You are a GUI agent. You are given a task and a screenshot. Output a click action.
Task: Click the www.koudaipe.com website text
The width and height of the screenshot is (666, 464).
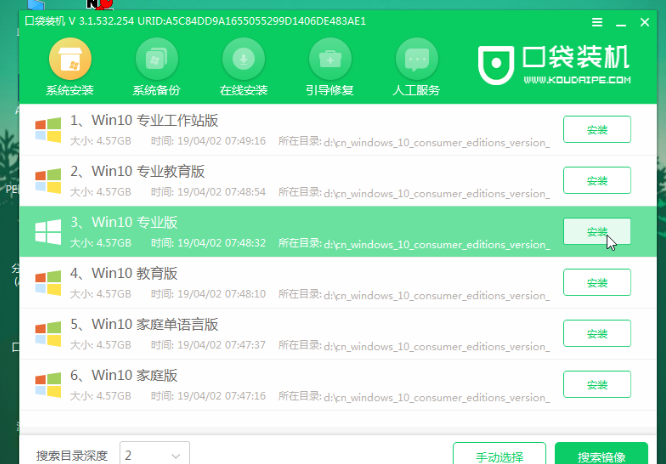(x=577, y=80)
